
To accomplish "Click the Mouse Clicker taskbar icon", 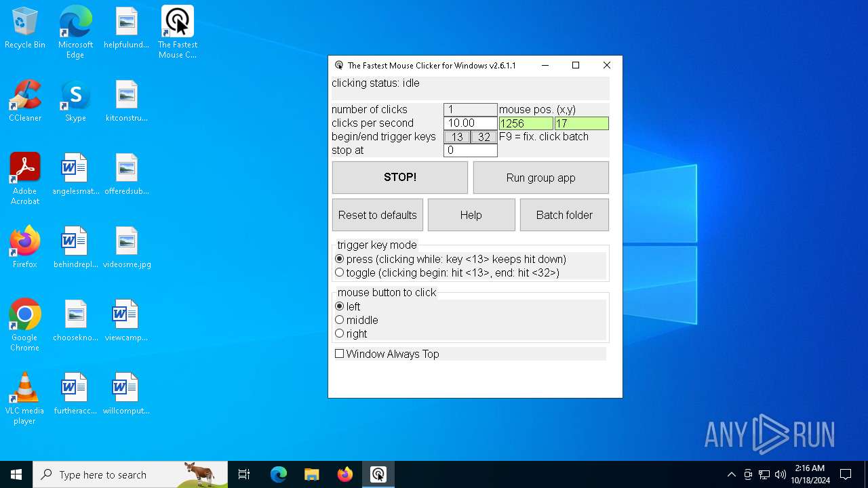I will 378,474.
